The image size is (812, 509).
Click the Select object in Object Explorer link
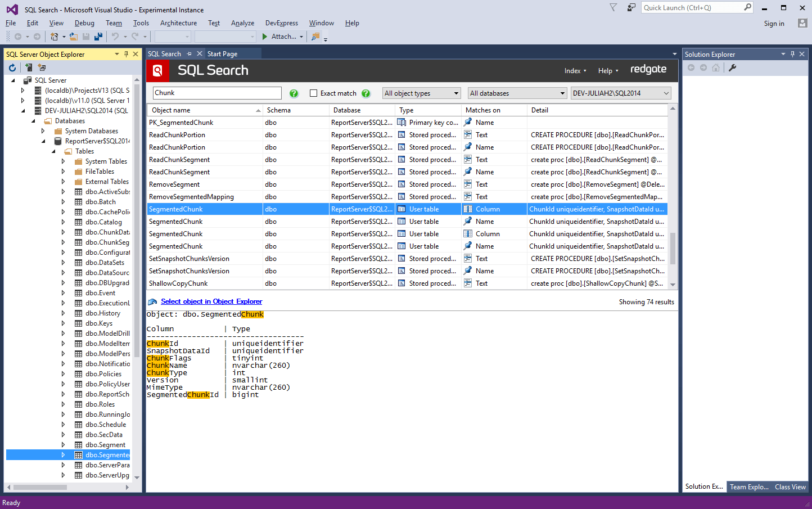[211, 301]
